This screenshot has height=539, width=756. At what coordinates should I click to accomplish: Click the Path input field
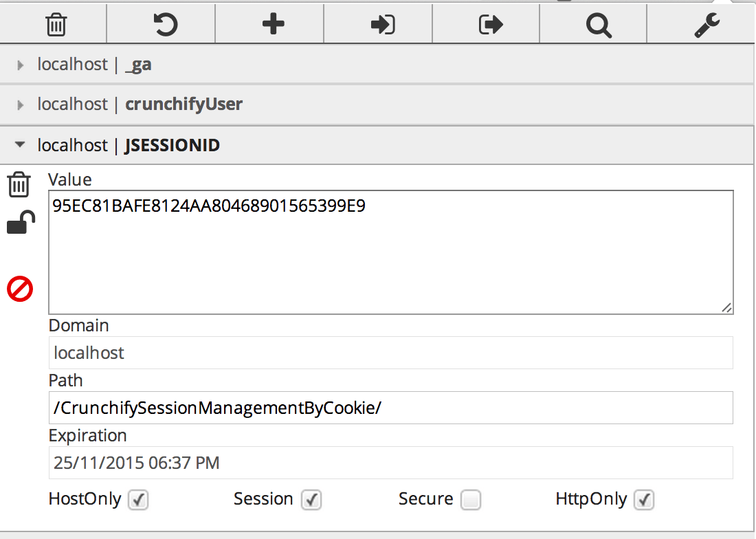[390, 408]
